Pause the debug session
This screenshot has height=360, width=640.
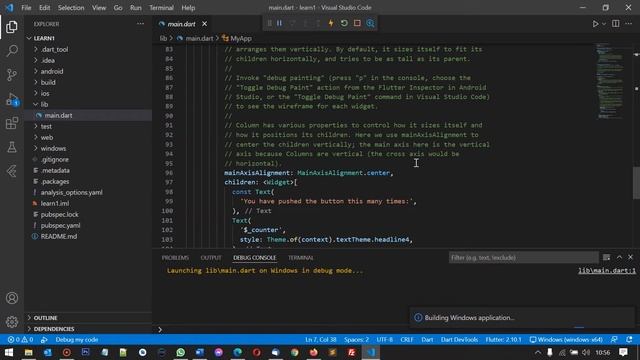tap(279, 23)
